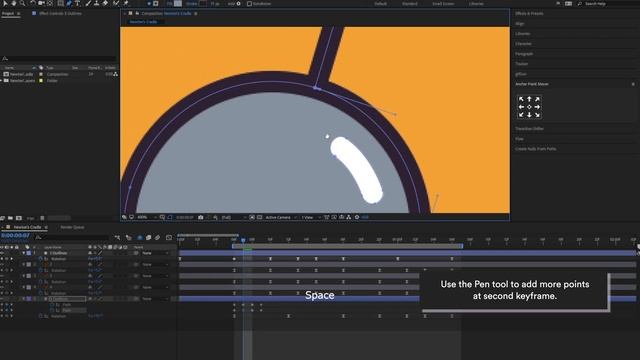Select the Default workspace

click(x=380, y=4)
